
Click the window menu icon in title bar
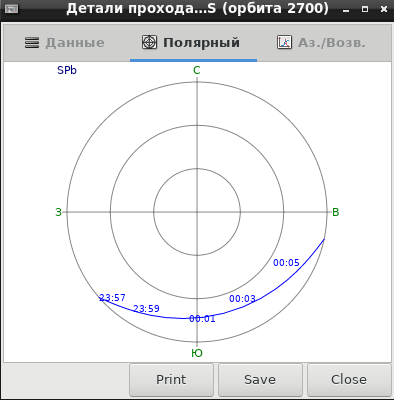[x=12, y=9]
